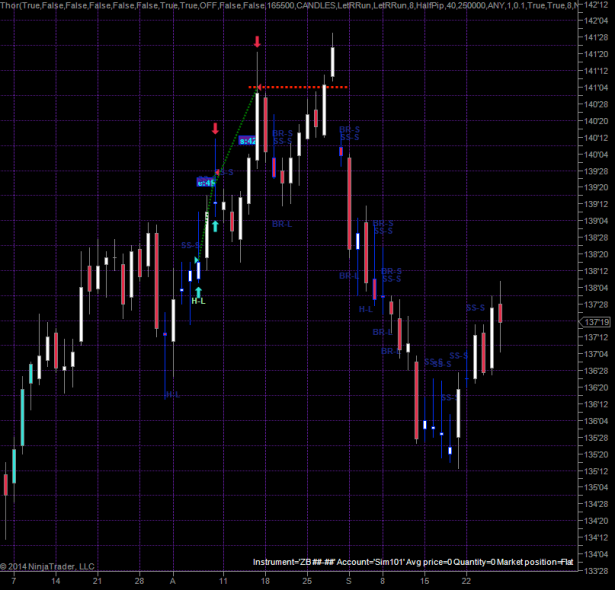Select the cyan up arrow below the blue-wick candle near 11
Screen dimensions: 615x590
tap(215, 226)
